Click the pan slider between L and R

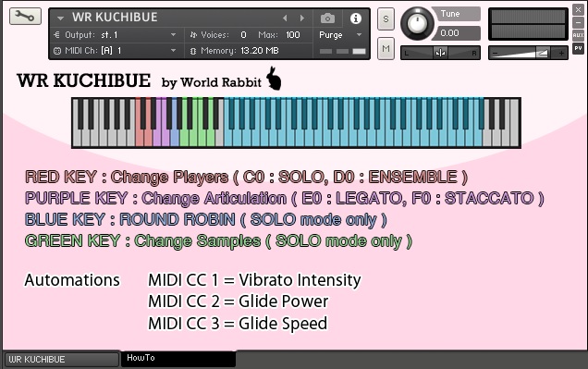[440, 53]
